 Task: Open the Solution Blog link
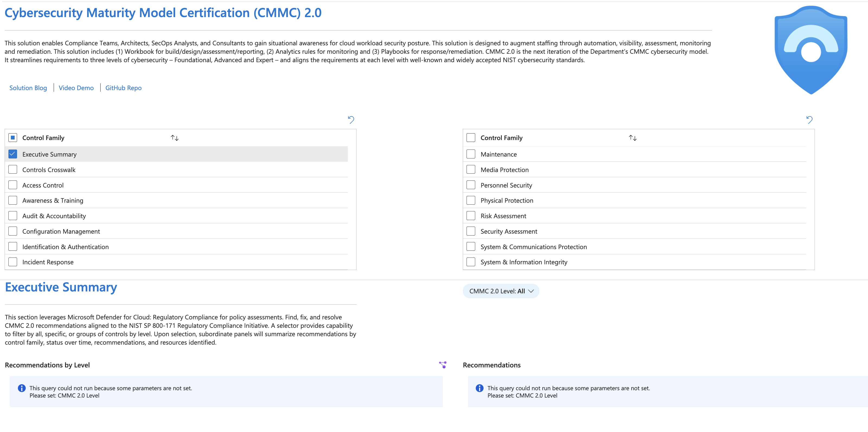pyautogui.click(x=28, y=88)
